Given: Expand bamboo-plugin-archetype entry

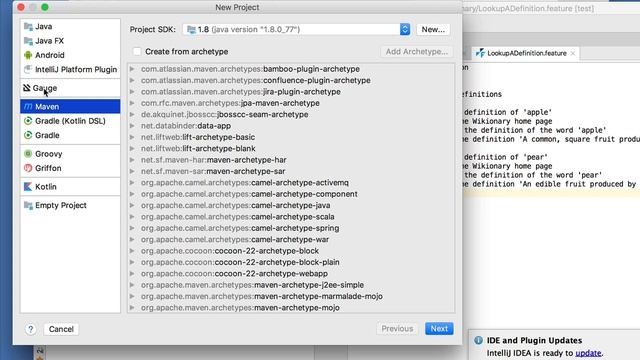Looking at the screenshot, I should click(132, 69).
